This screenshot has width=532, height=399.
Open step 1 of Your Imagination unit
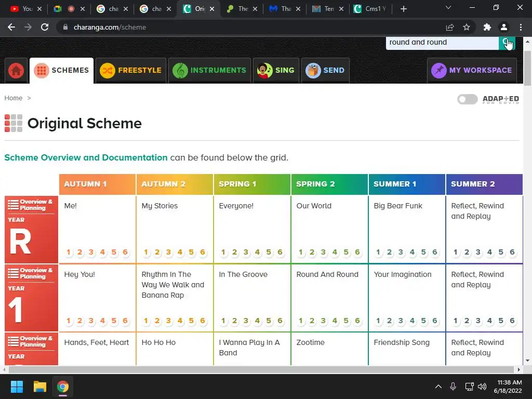point(378,321)
